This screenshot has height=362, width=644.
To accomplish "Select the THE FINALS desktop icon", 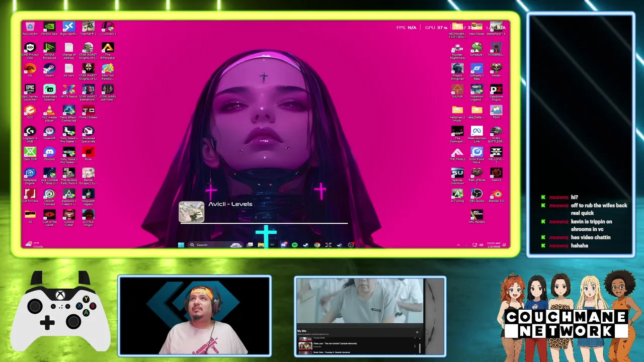I will [457, 154].
